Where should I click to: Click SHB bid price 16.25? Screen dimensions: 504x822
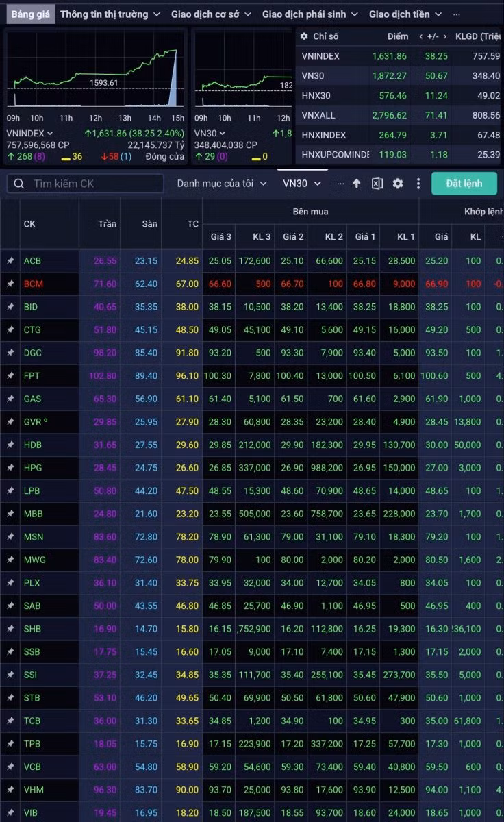(365, 628)
